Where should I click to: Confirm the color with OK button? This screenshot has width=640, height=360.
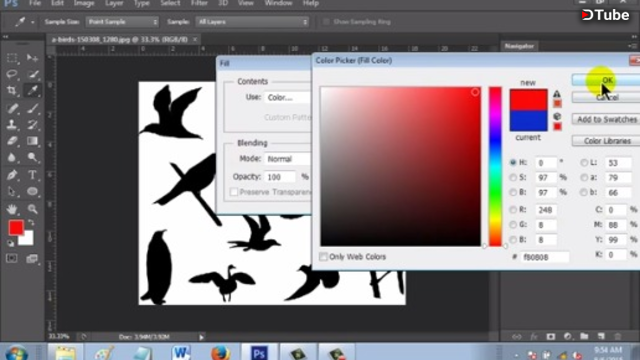point(606,80)
